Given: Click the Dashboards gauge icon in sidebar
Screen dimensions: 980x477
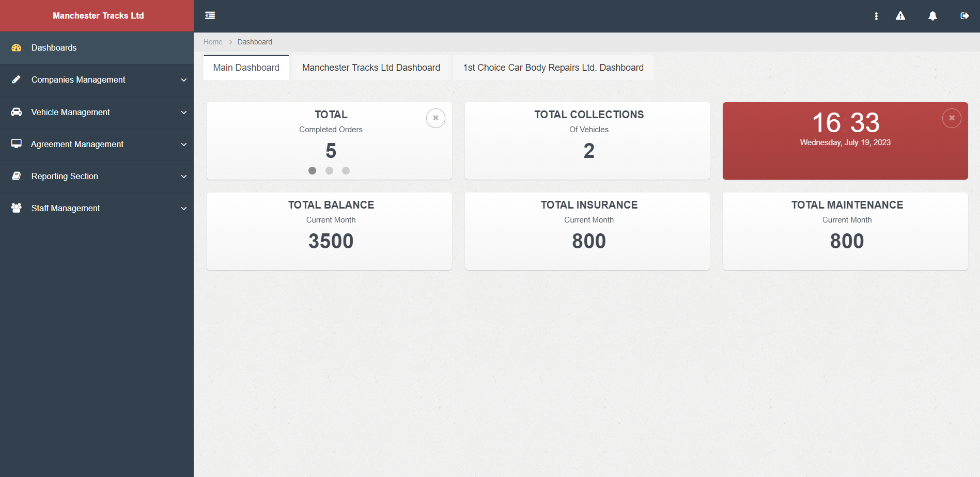Looking at the screenshot, I should (17, 47).
